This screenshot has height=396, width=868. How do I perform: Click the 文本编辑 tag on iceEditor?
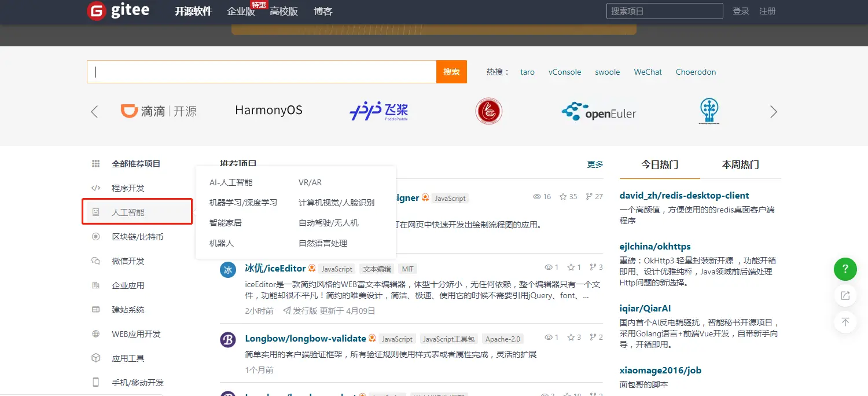point(377,269)
